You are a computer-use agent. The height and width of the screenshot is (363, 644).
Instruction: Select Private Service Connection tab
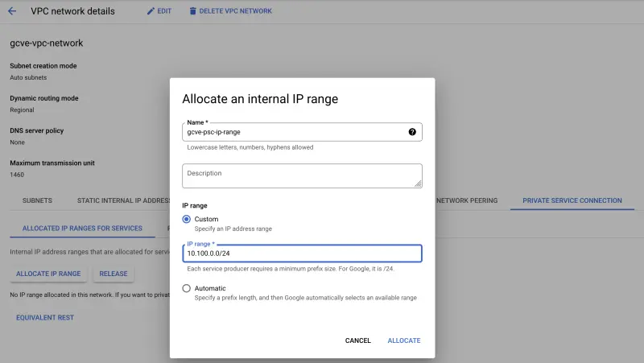point(572,200)
